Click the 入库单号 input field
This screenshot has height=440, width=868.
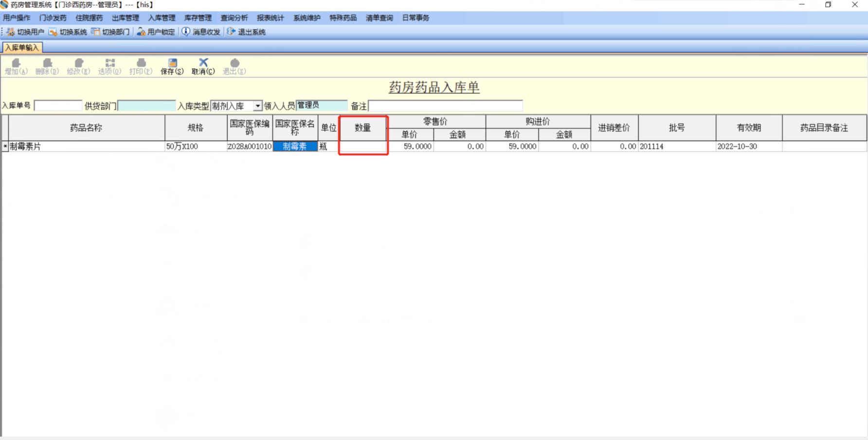tap(58, 106)
